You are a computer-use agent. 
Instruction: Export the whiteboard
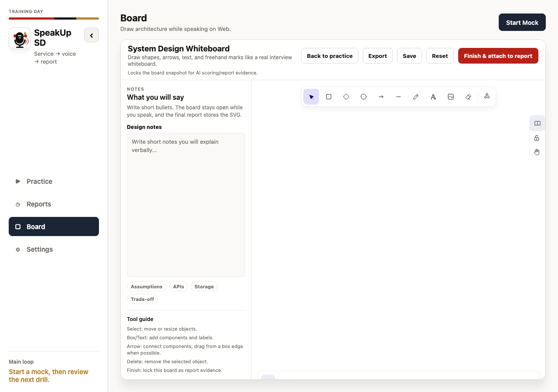click(378, 56)
